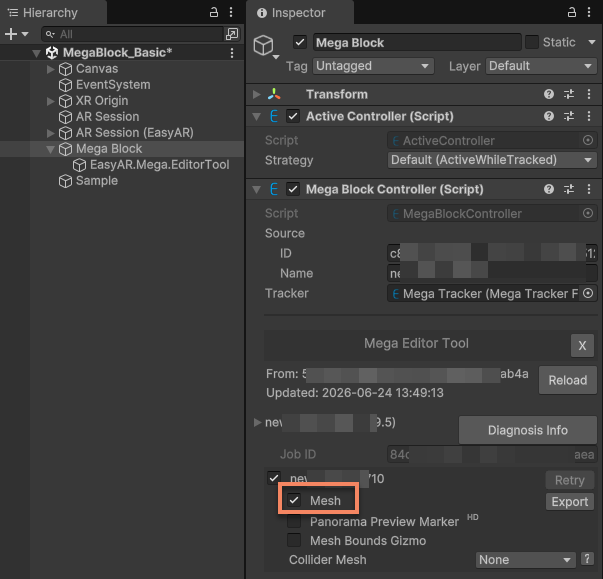This screenshot has width=603, height=579.
Task: Close Mega Editor Tool with X button
Action: click(x=582, y=345)
